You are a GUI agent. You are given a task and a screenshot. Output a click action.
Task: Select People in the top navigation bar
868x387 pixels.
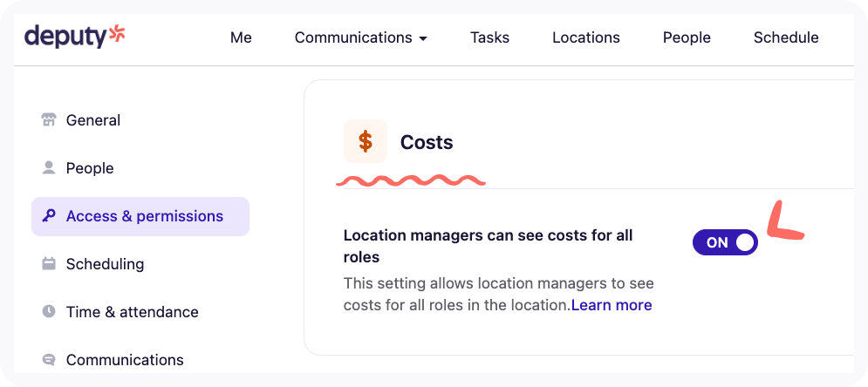[x=687, y=37]
